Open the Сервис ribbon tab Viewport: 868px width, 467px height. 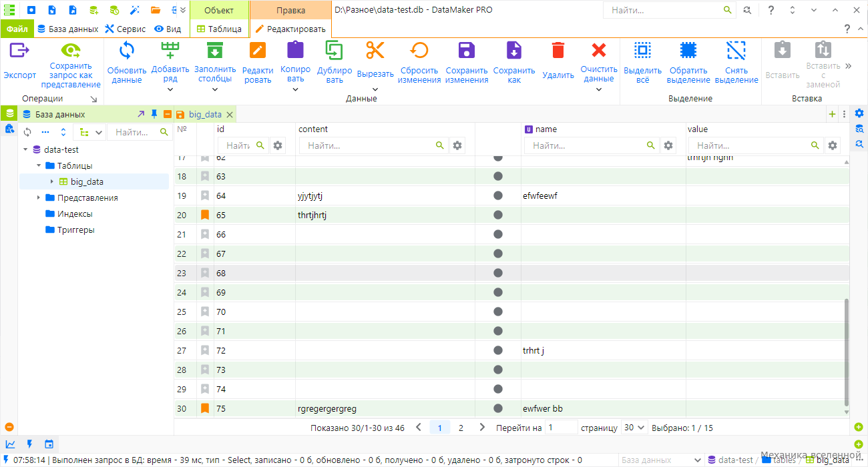tap(126, 29)
